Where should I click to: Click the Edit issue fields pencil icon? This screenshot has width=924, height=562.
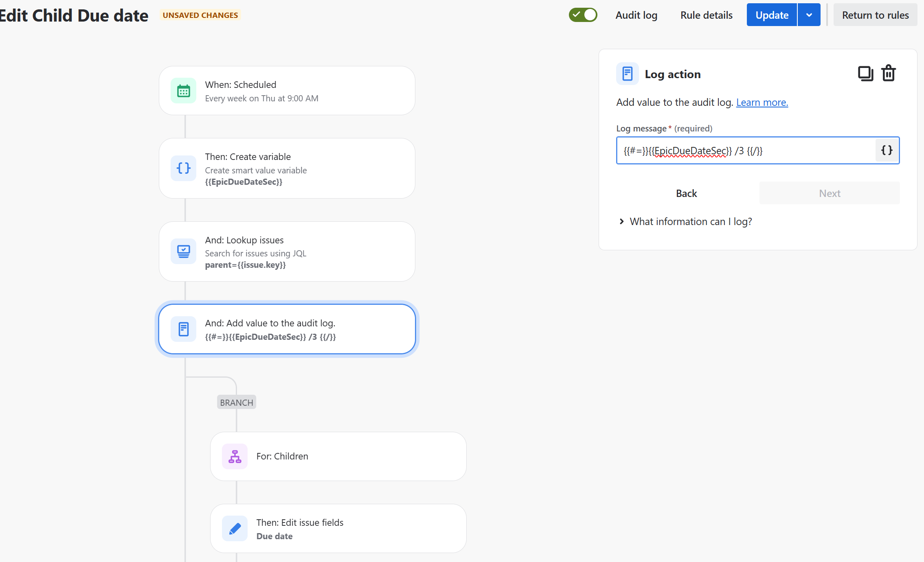pyautogui.click(x=235, y=528)
